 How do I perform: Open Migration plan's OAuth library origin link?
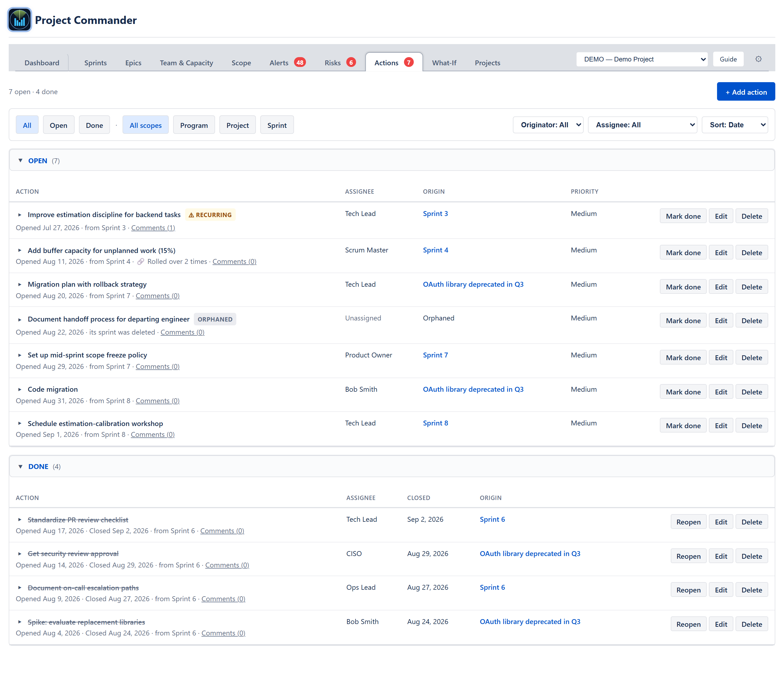tap(473, 284)
